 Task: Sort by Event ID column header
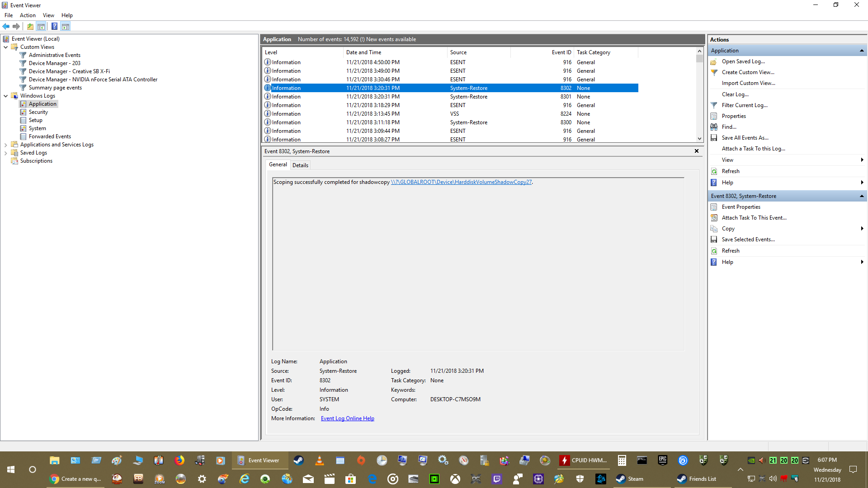point(542,52)
